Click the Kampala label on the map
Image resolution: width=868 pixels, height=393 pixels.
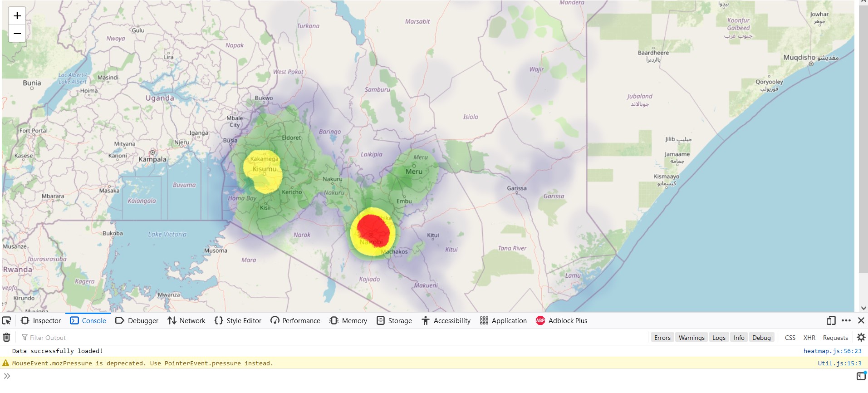tap(152, 159)
